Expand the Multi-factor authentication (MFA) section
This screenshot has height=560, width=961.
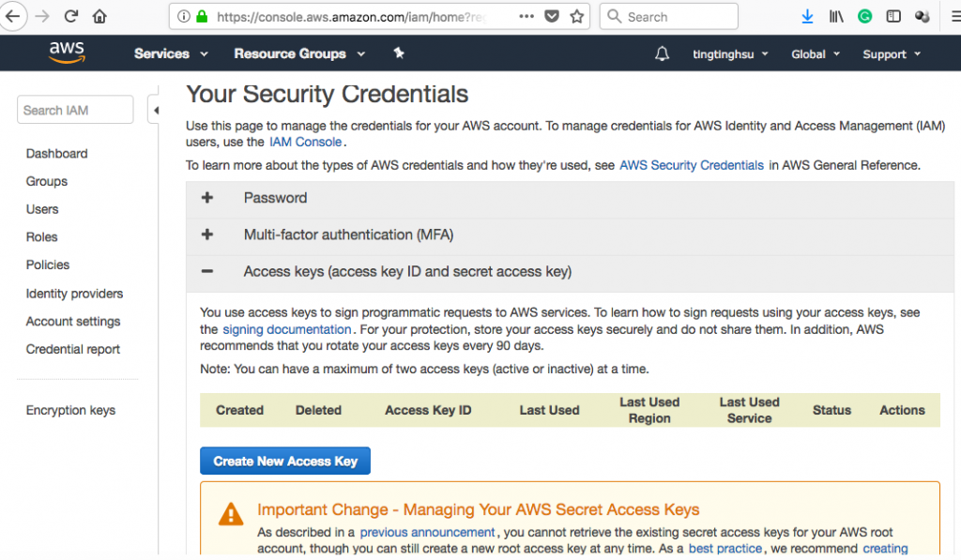point(207,235)
